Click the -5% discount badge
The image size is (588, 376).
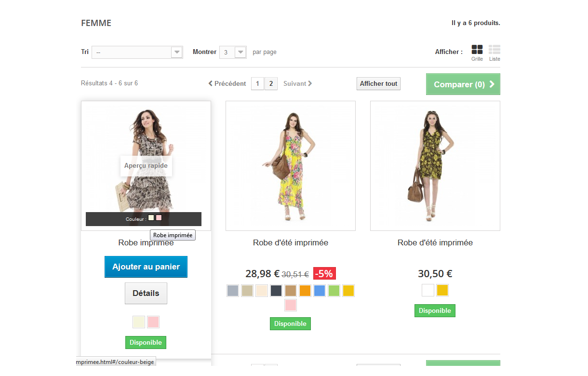[324, 273]
